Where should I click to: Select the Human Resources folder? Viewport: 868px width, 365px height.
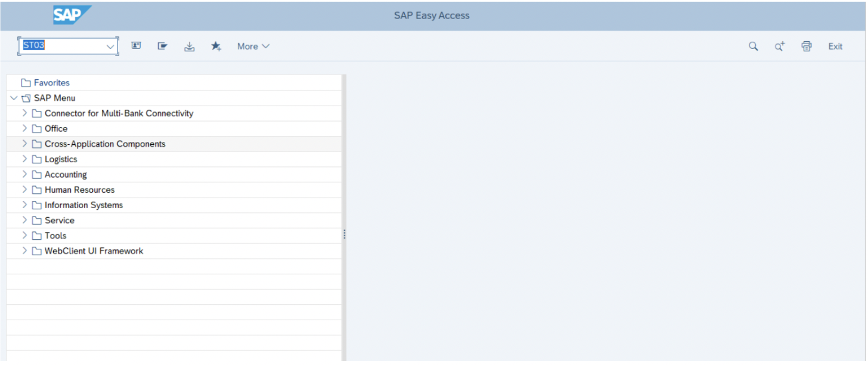79,189
